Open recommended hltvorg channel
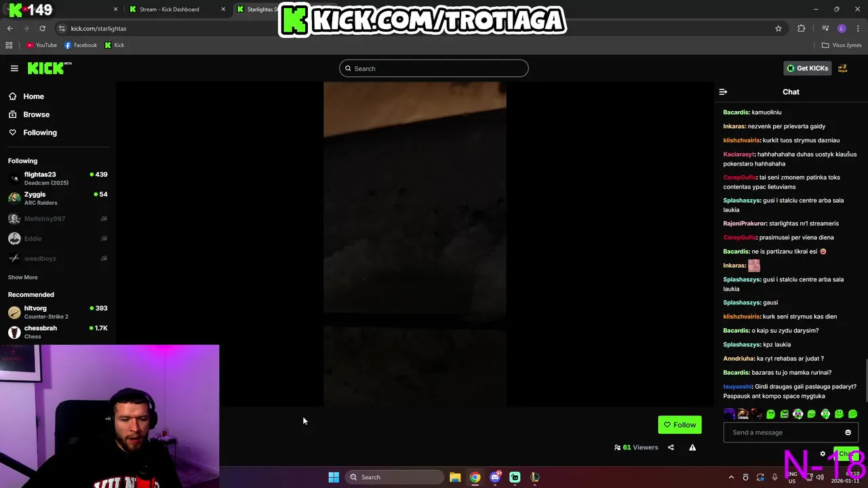 [x=58, y=312]
